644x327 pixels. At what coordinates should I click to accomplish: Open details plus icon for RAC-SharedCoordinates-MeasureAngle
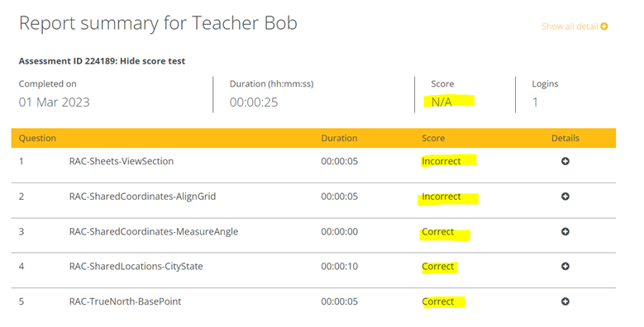pos(565,232)
